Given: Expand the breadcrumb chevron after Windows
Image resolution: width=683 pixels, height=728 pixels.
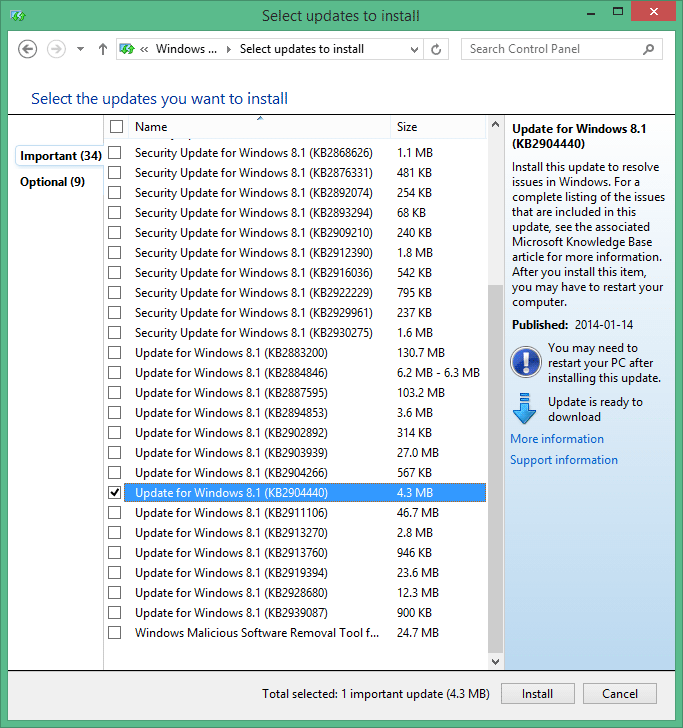Looking at the screenshot, I should (x=228, y=49).
